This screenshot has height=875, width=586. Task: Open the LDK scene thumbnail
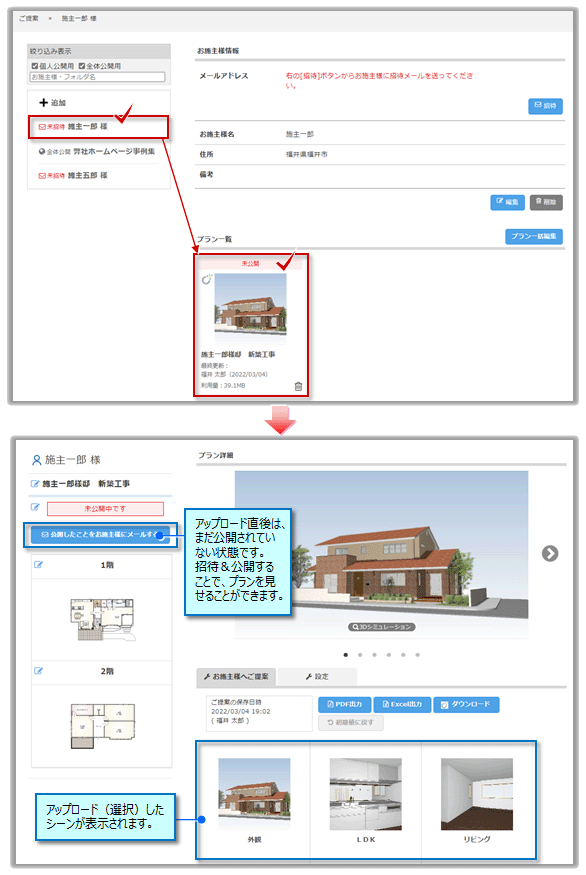point(366,800)
